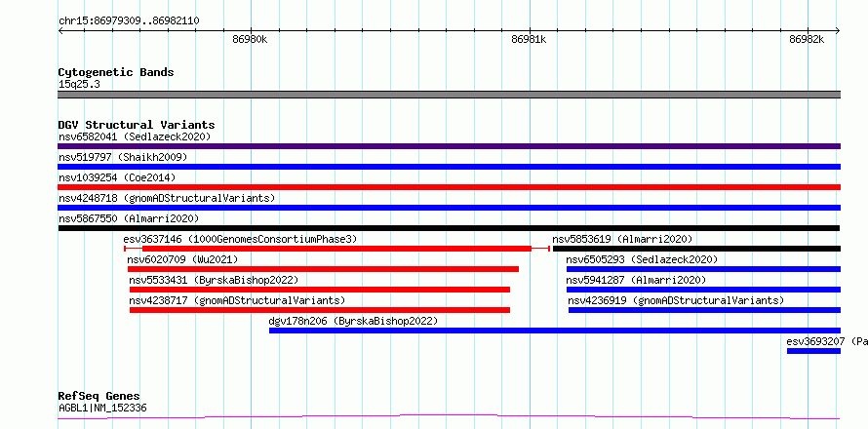
Task: Open nsv6505293 (Sedlazeck2020) label
Action: (642, 259)
